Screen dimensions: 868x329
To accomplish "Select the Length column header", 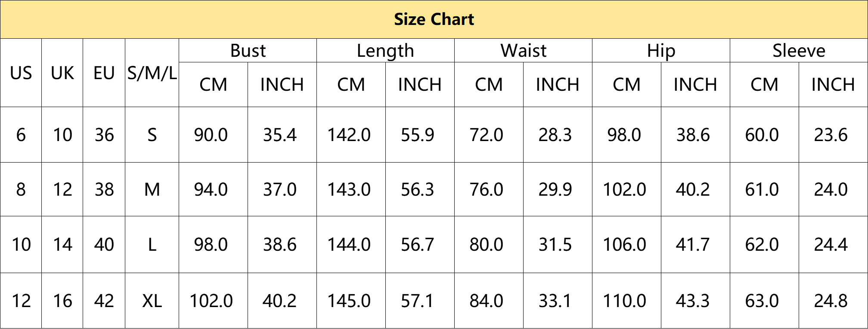I will pos(385,51).
